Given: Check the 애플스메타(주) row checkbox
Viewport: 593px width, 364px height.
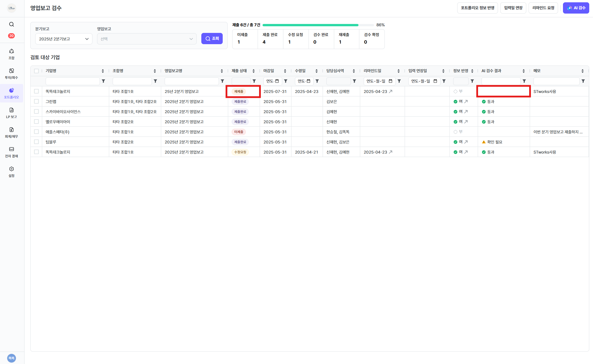Looking at the screenshot, I should pyautogui.click(x=36, y=132).
